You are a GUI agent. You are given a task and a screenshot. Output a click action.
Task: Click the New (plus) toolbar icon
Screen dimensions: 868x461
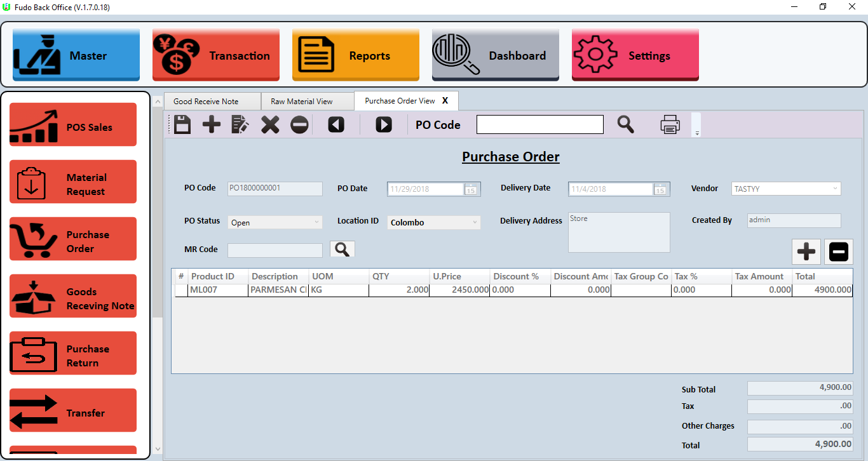(212, 124)
